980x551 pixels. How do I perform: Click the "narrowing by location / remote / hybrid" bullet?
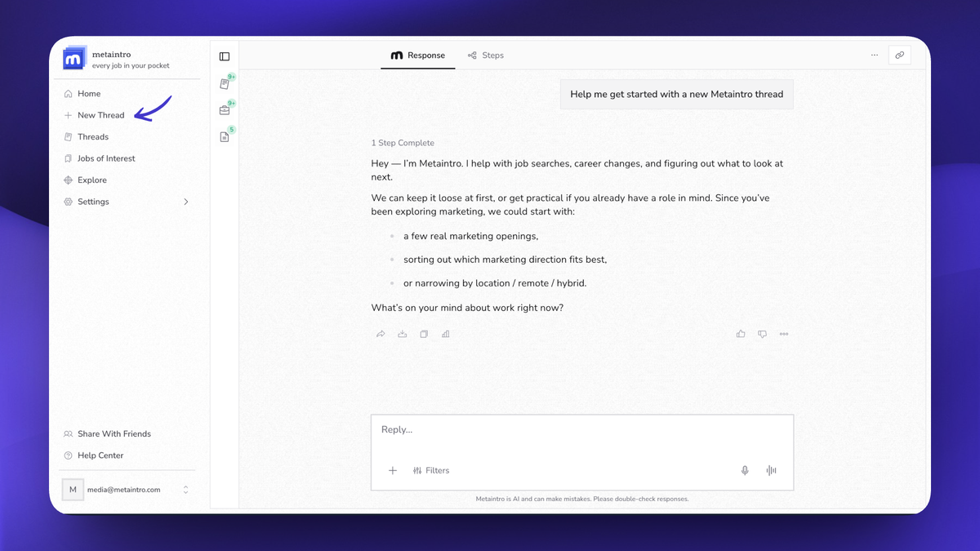(495, 283)
